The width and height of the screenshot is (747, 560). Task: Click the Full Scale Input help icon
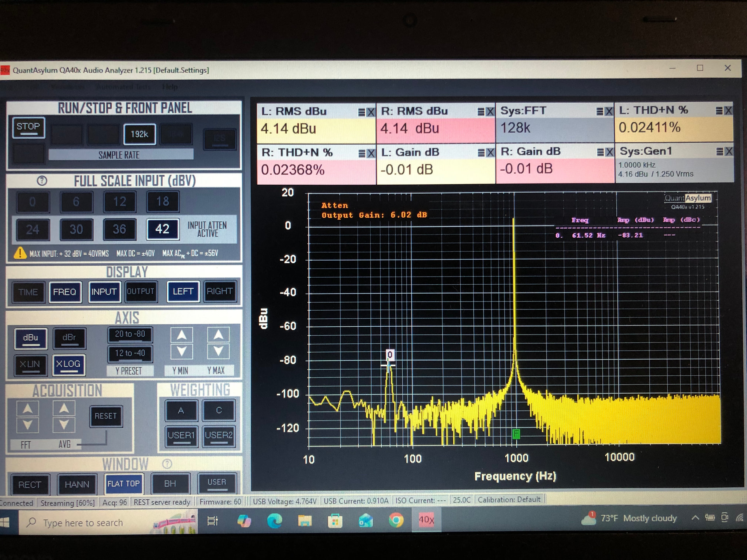pyautogui.click(x=42, y=181)
